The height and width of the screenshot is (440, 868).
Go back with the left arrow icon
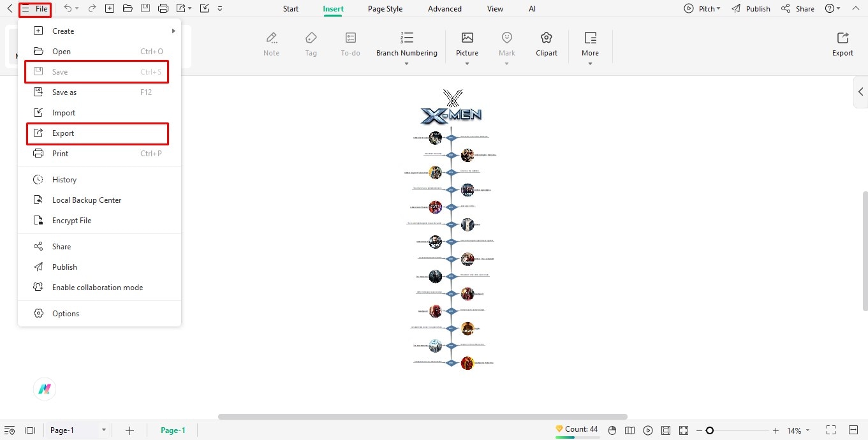10,9
